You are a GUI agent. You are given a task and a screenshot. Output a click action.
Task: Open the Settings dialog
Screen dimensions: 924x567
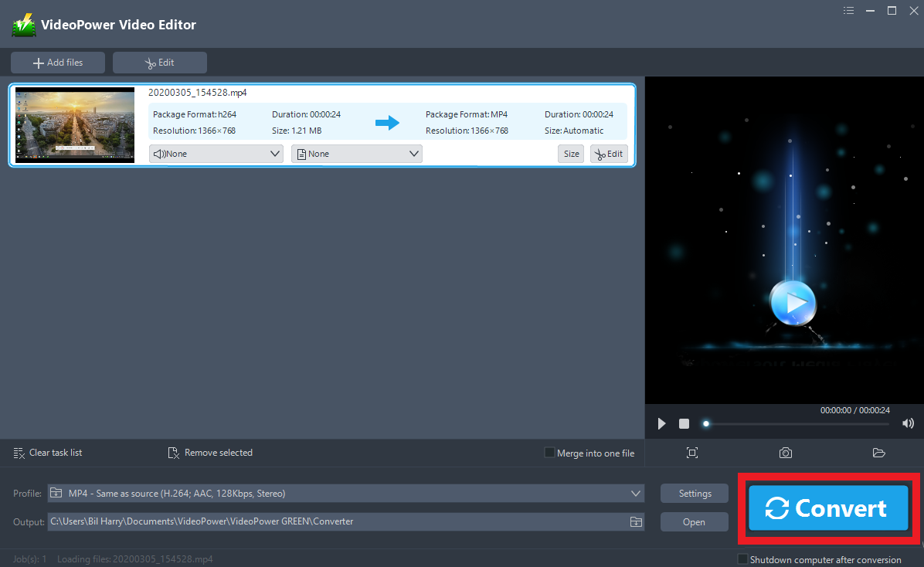693,493
